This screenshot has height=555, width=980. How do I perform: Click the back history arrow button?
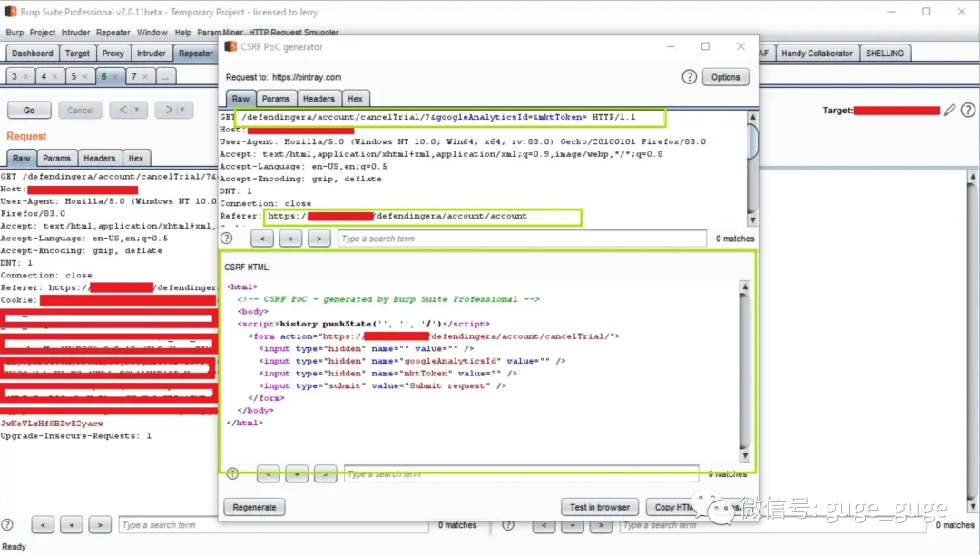[122, 110]
